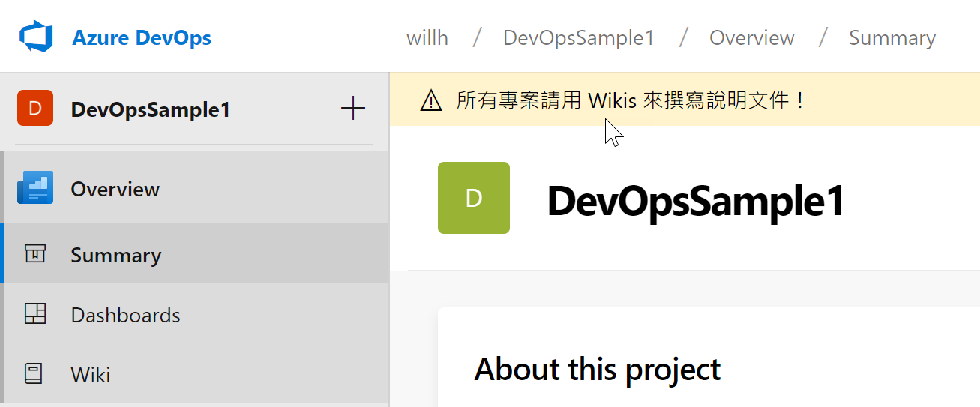Screen dimensions: 980x407
Task: Open the Azure DevOps home link
Action: tap(142, 38)
